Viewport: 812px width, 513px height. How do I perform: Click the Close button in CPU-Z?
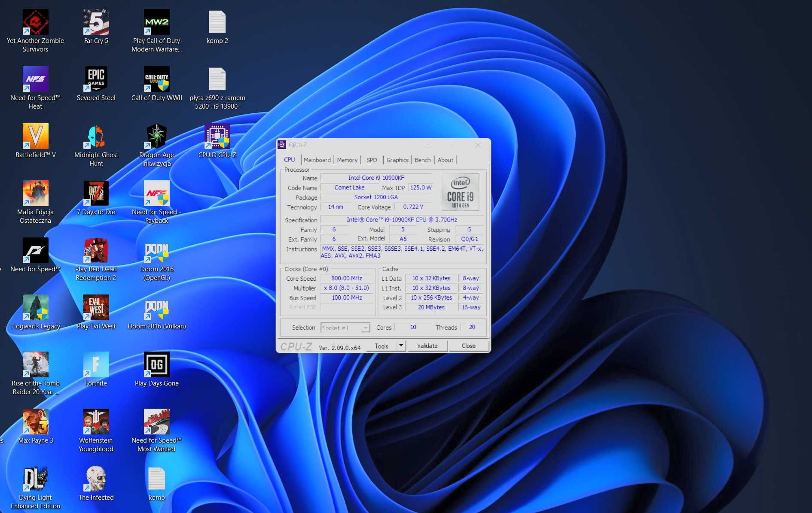click(x=468, y=346)
